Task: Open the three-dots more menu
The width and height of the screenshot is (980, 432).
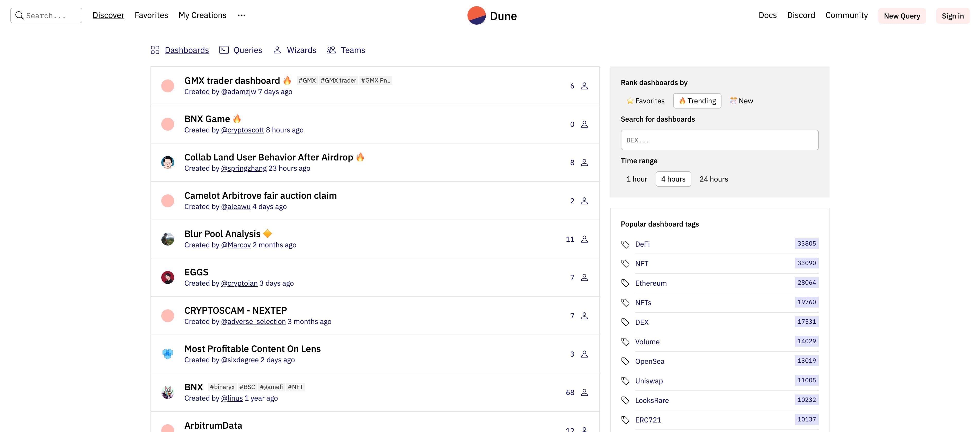Action: click(x=241, y=15)
